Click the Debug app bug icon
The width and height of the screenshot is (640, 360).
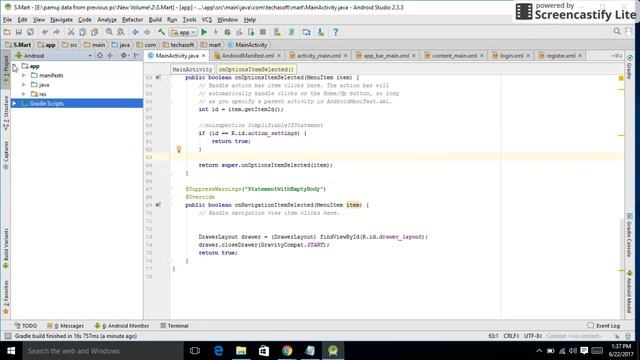tap(227, 32)
